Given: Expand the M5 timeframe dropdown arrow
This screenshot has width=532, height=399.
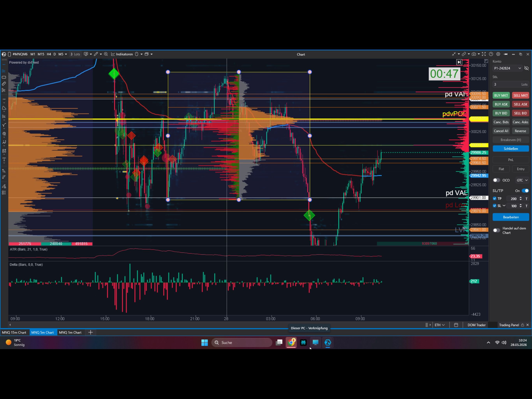Looking at the screenshot, I should (x=66, y=54).
